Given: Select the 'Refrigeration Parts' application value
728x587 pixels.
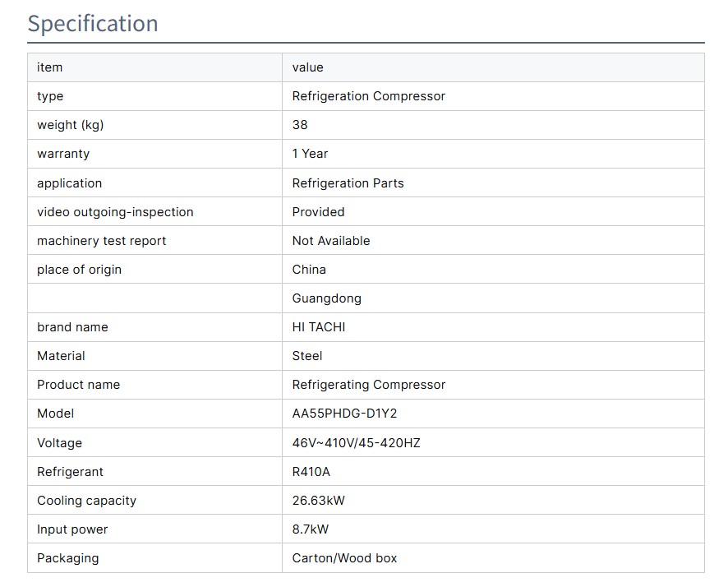Looking at the screenshot, I should [348, 183].
